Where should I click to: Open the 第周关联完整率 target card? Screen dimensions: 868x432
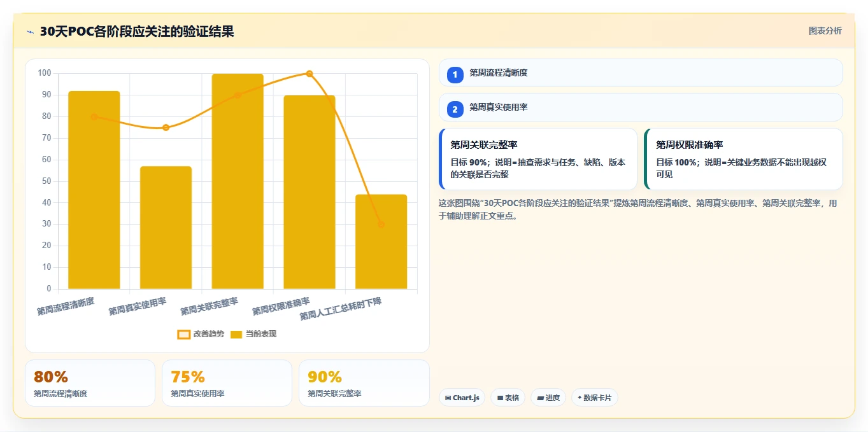[538, 159]
